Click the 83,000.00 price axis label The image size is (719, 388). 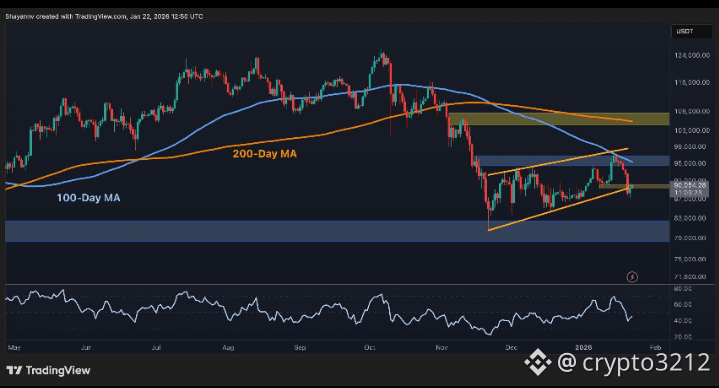[690, 218]
